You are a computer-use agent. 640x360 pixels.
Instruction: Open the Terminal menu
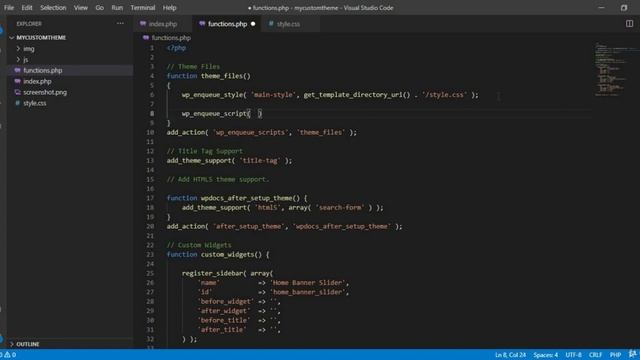click(143, 8)
